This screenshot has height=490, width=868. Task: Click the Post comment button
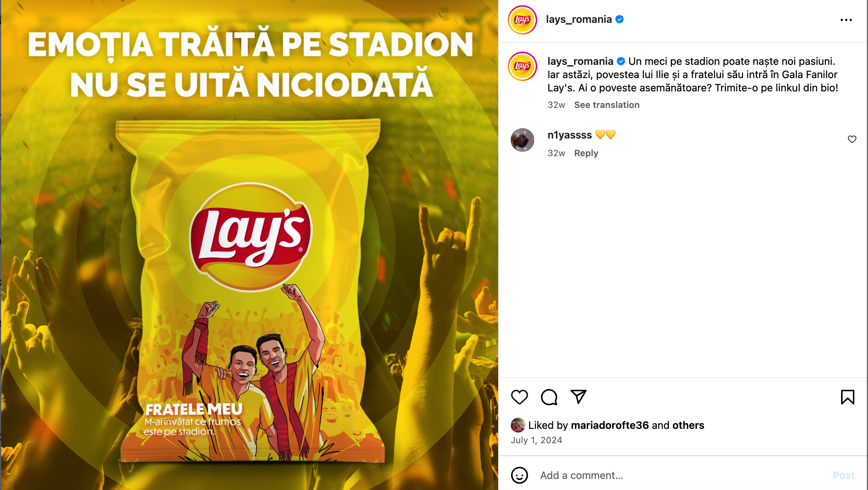[844, 475]
